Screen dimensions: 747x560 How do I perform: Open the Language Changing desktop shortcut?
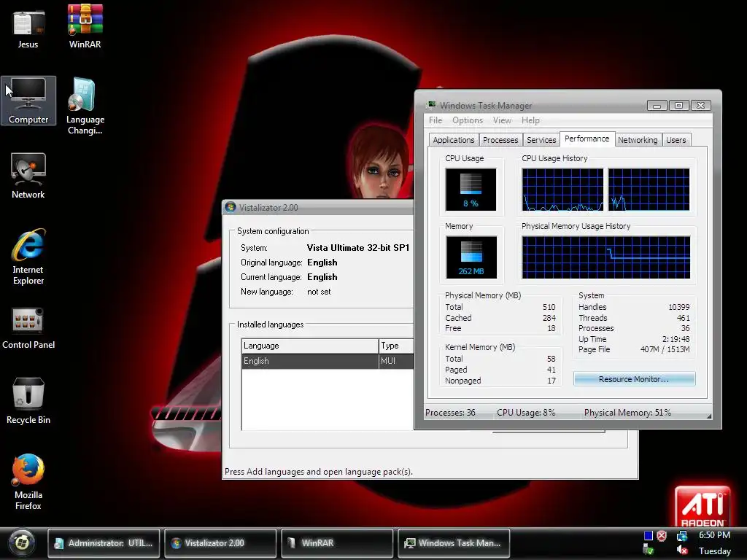pos(85,106)
